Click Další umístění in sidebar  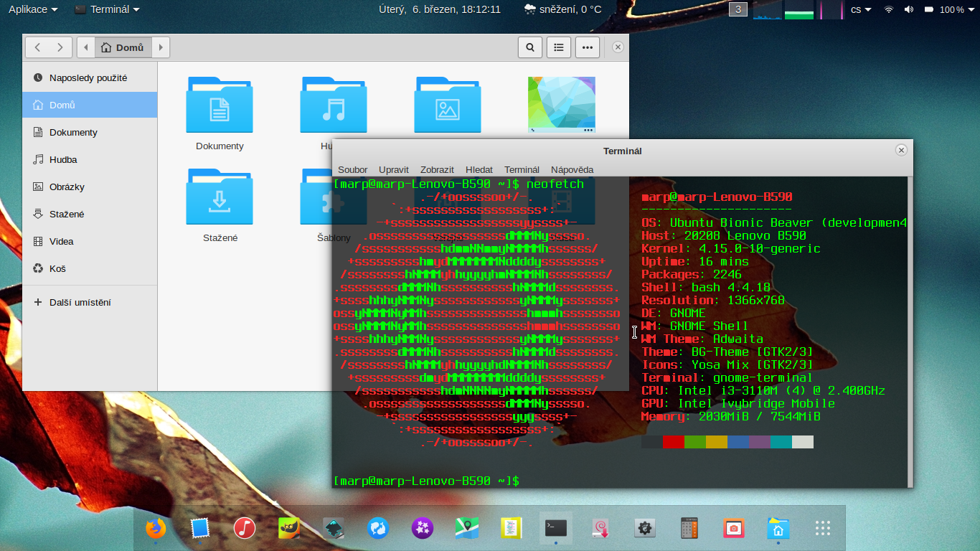90,302
